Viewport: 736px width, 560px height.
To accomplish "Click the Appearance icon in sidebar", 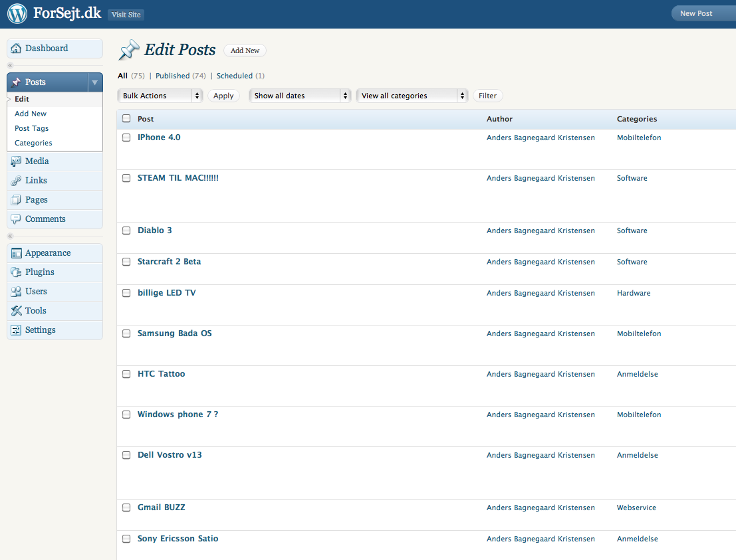I will (x=16, y=253).
